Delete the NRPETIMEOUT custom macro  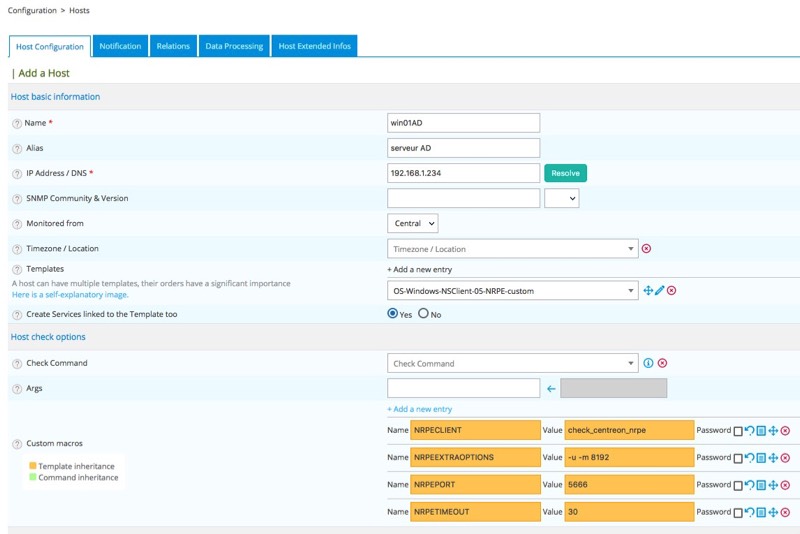tap(785, 512)
